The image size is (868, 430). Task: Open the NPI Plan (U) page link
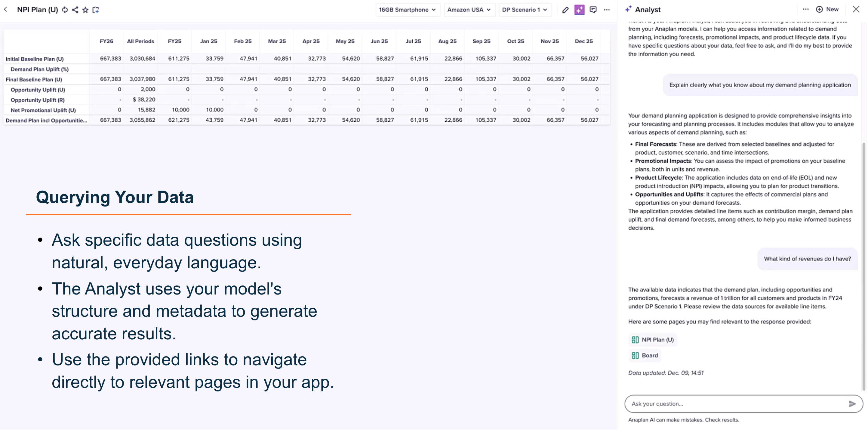[653, 340]
